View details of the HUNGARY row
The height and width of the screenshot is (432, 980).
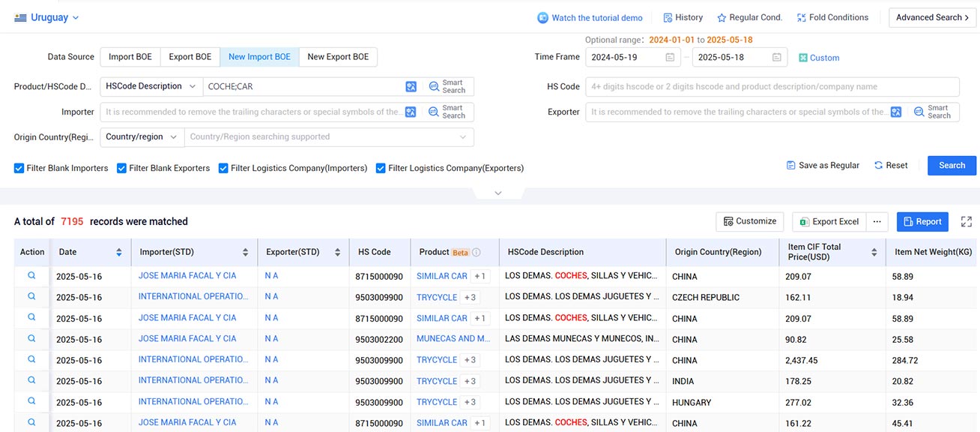[x=31, y=402]
